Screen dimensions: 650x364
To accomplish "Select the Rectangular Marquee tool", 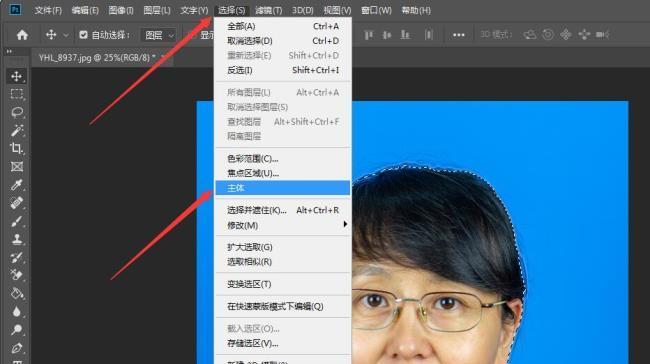I will click(17, 94).
